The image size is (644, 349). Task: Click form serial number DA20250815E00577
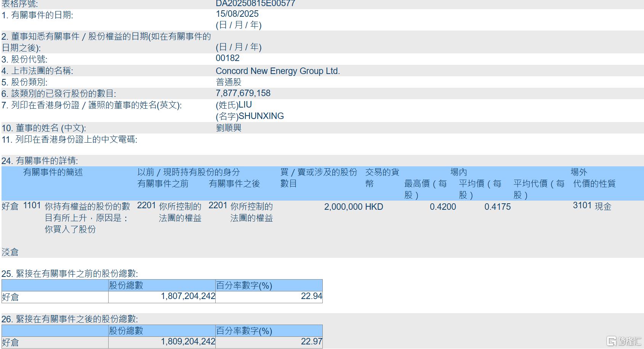255,3
